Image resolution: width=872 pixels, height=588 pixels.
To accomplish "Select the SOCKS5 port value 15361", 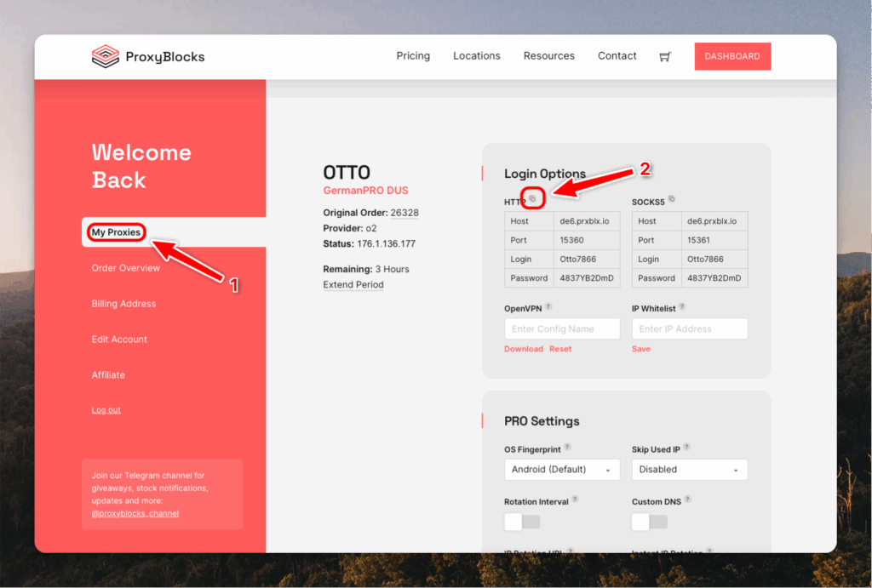I will click(x=714, y=240).
